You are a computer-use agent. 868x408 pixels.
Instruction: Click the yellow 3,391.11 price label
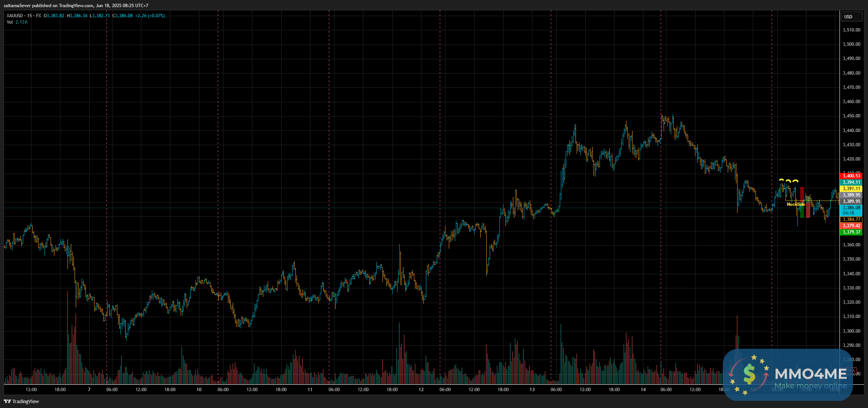coord(851,189)
